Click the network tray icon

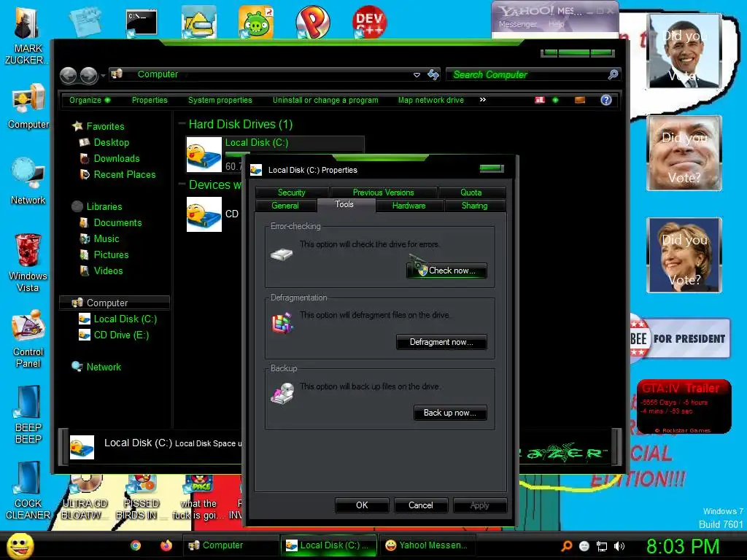[x=602, y=546]
